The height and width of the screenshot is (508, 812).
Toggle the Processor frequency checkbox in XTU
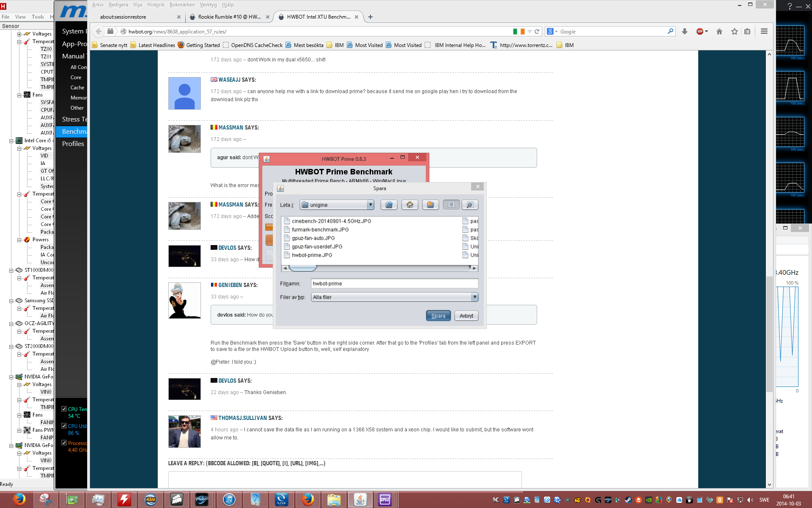tap(64, 443)
